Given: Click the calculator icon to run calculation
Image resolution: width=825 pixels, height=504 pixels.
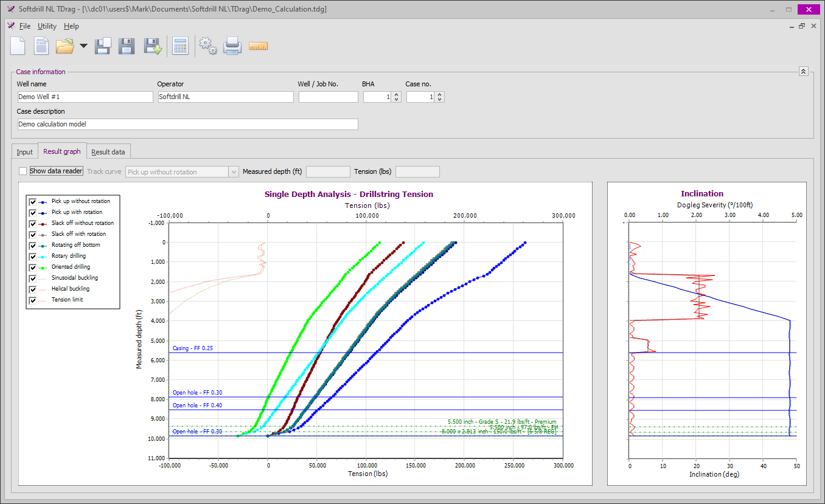Looking at the screenshot, I should click(181, 46).
